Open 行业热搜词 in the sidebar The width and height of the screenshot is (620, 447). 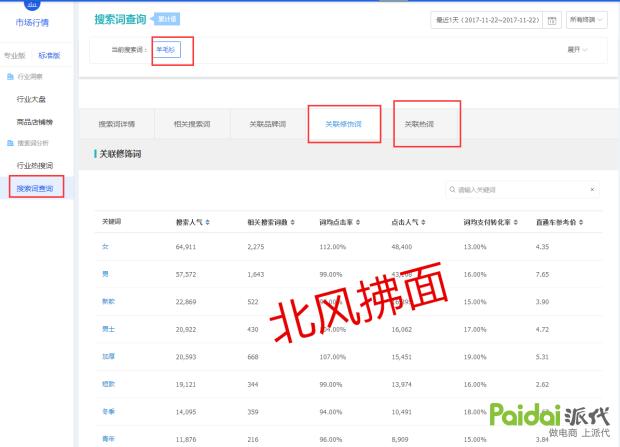pos(34,165)
